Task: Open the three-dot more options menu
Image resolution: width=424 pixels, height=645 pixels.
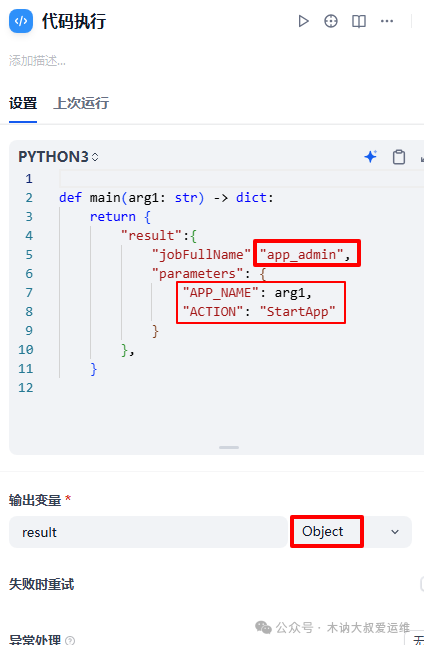Action: (x=387, y=21)
